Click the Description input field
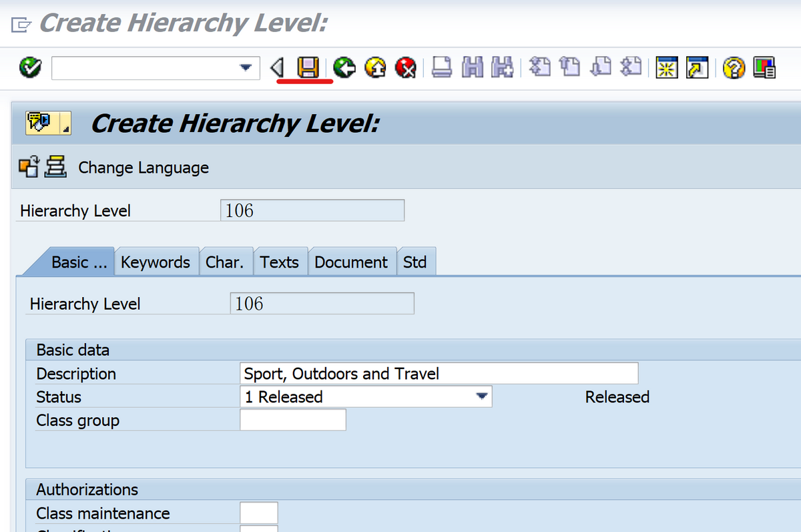The height and width of the screenshot is (532, 801). tap(439, 373)
